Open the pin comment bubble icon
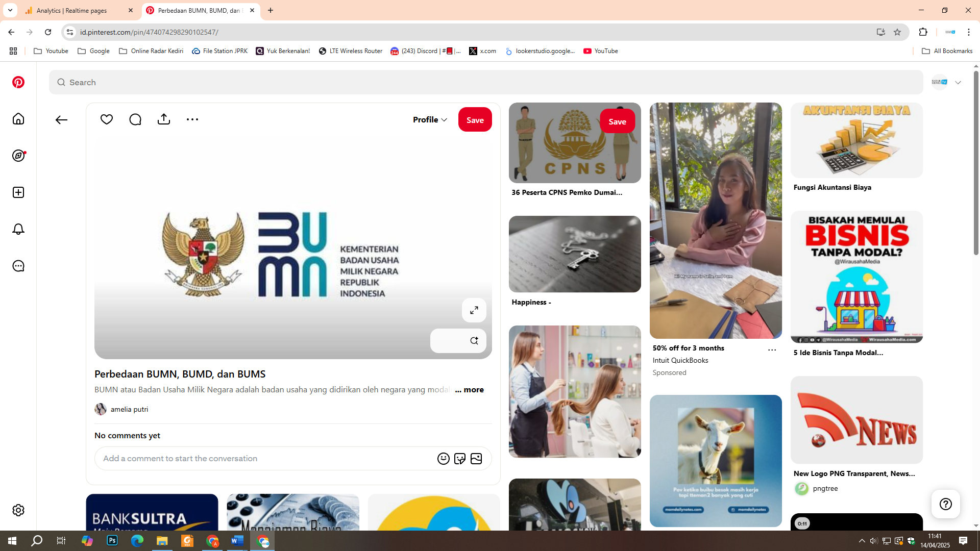Viewport: 980px width, 551px height. [135, 119]
